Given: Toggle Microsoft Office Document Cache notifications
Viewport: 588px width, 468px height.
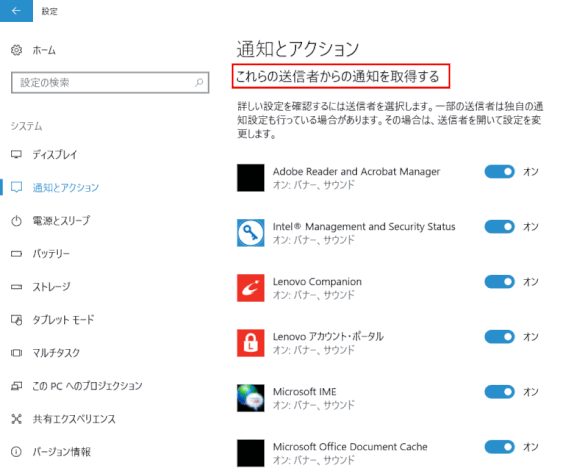Looking at the screenshot, I should [500, 447].
